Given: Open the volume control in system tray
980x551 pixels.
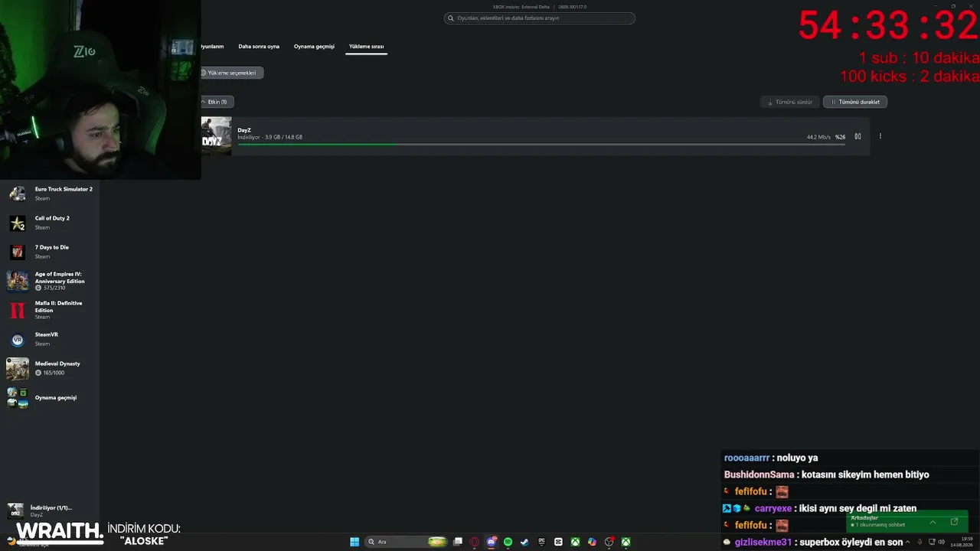Looking at the screenshot, I should [941, 542].
